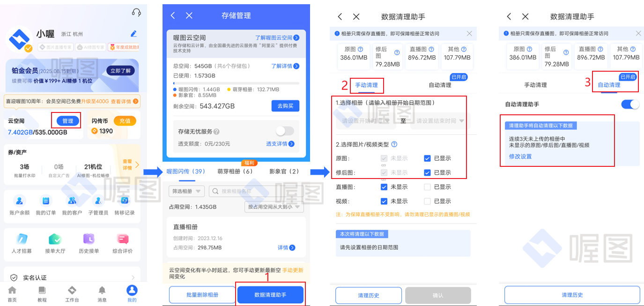This screenshot has width=644, height=306.
Task: Uncheck 修后图 已显示 checkbox
Action: coord(427,172)
